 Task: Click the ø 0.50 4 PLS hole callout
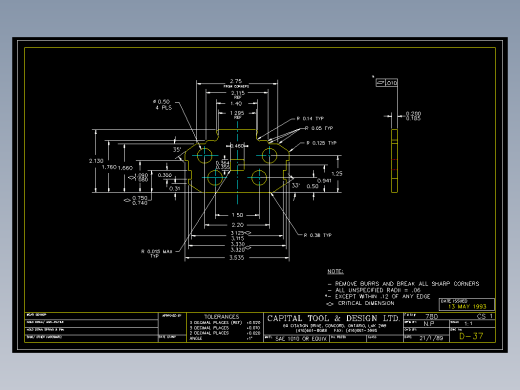pos(162,105)
